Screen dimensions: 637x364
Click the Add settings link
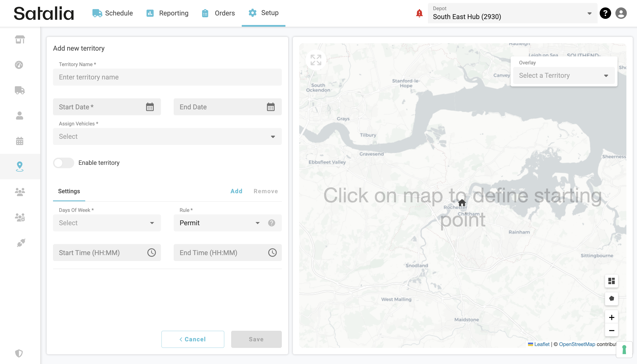(x=236, y=191)
